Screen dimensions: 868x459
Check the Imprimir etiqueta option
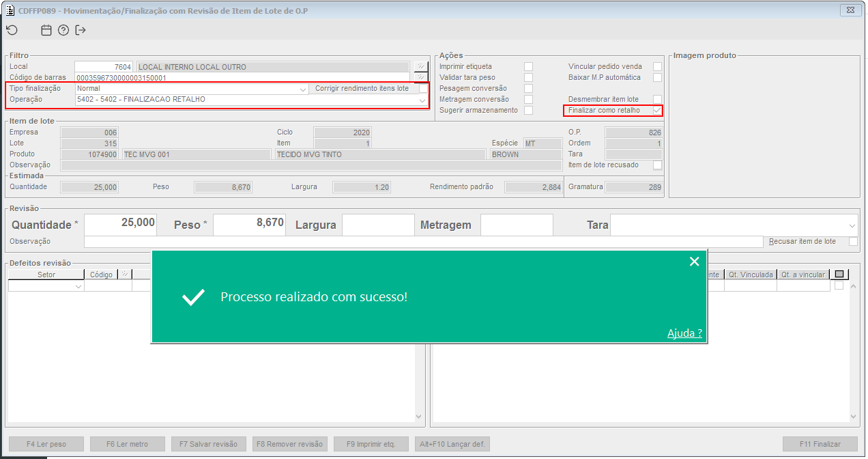coord(528,66)
